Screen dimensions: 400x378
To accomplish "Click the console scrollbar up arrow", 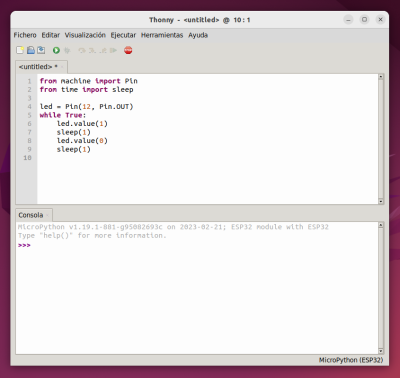I will [381, 225].
